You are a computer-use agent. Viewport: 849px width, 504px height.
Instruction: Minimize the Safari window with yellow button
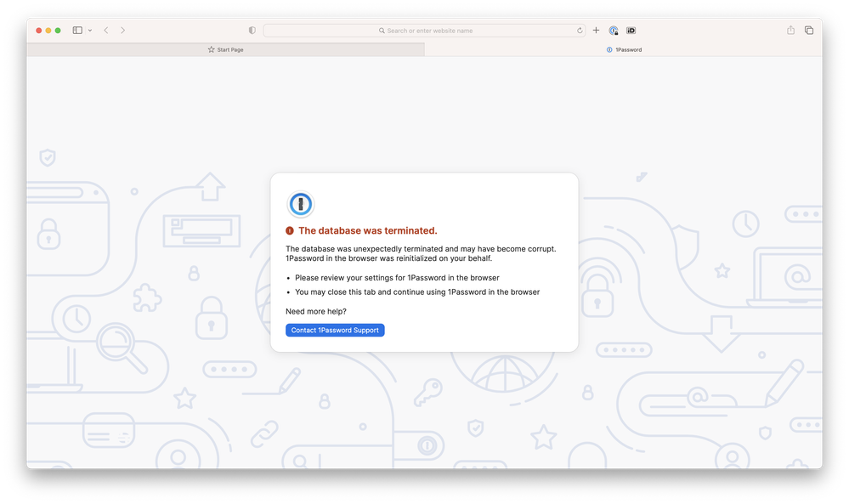(x=48, y=31)
